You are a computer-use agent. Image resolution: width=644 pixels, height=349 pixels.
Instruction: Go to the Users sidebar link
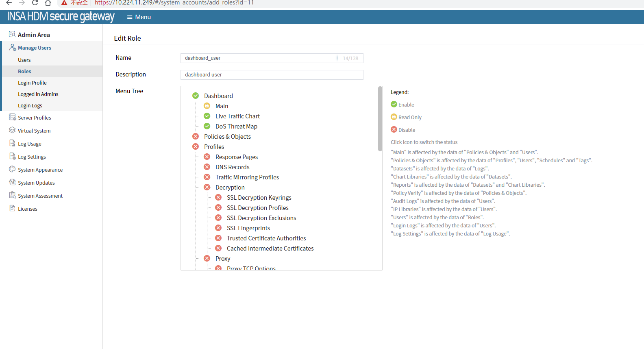pyautogui.click(x=24, y=60)
